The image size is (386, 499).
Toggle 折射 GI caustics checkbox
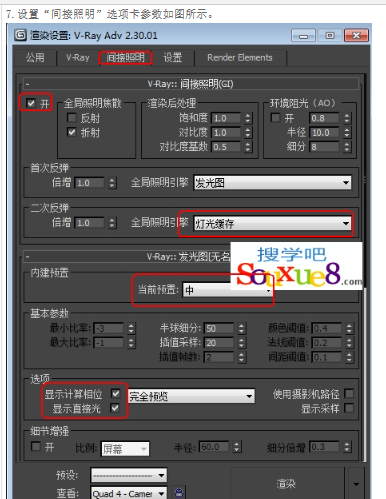pos(72,132)
